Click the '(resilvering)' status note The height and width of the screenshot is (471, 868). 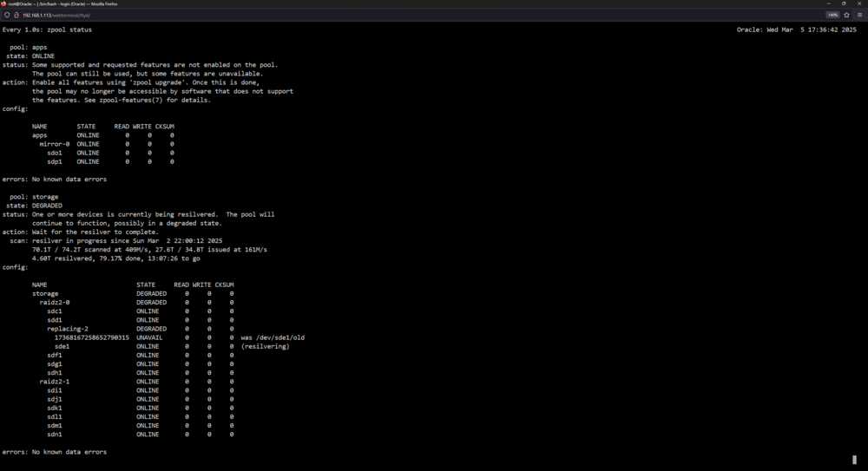[265, 346]
